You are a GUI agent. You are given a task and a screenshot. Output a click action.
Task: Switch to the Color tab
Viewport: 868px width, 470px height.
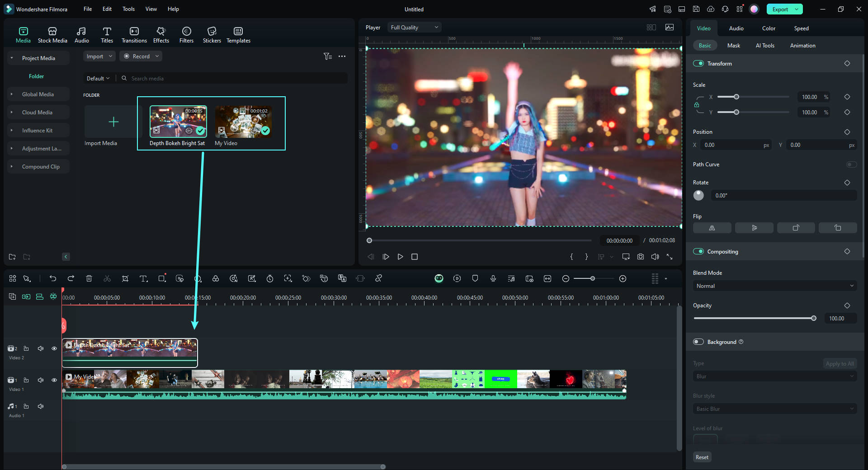click(769, 28)
